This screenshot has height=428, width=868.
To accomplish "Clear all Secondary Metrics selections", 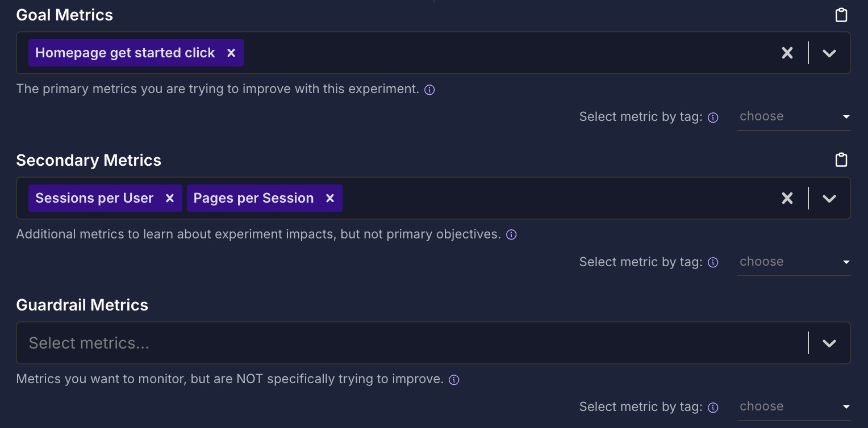I will pyautogui.click(x=787, y=198).
